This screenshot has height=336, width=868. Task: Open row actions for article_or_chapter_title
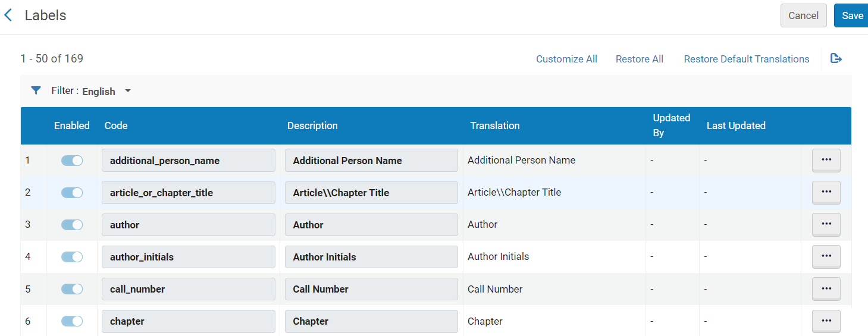tap(826, 193)
